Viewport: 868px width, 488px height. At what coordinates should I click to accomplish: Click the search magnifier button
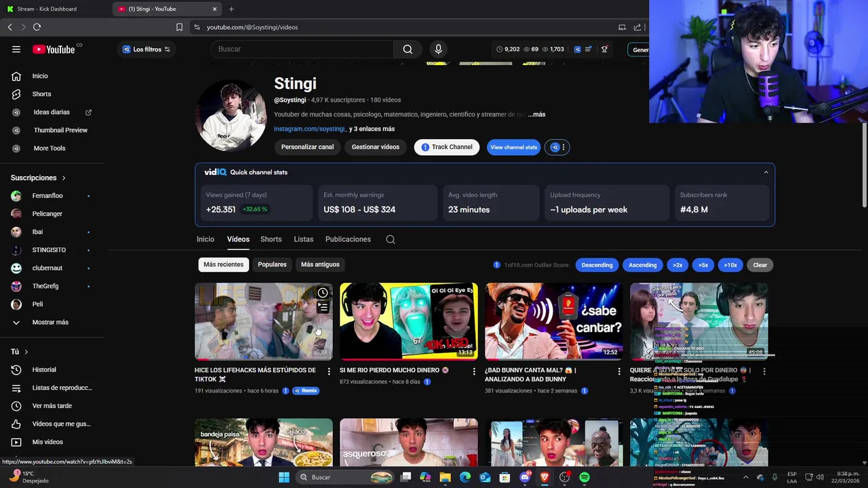tap(408, 49)
